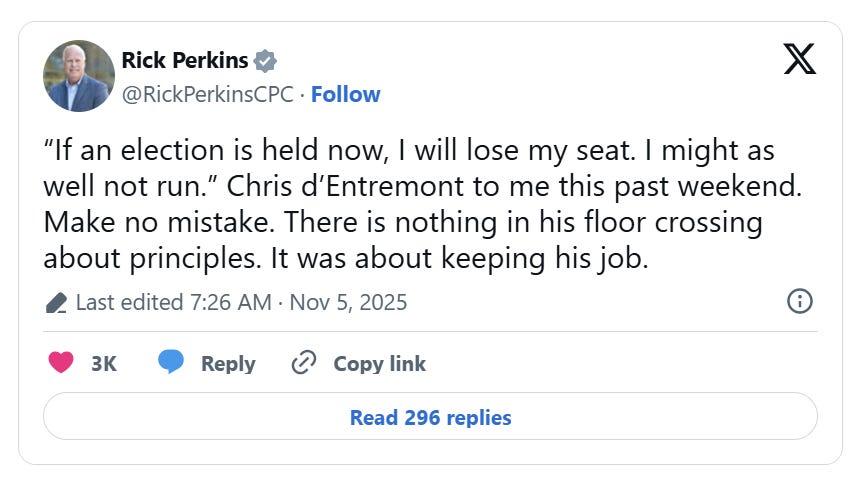
Task: Open the info circle icon
Action: 800,301
